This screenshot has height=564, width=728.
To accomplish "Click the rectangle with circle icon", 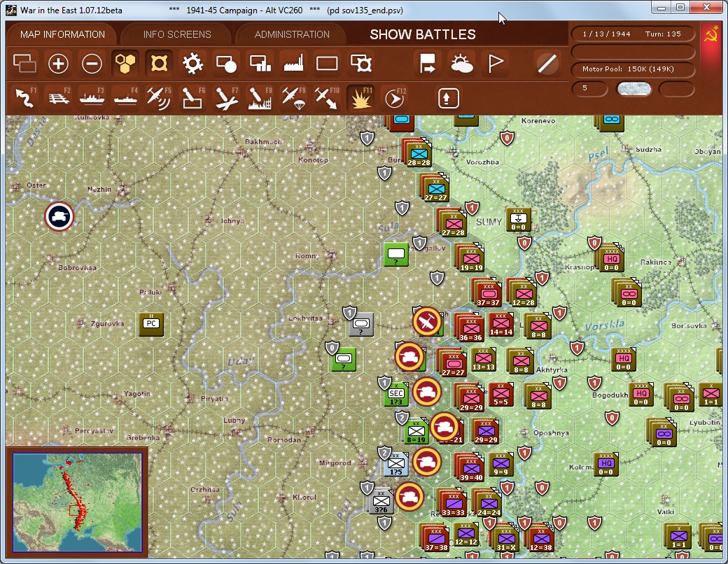I will (x=226, y=64).
